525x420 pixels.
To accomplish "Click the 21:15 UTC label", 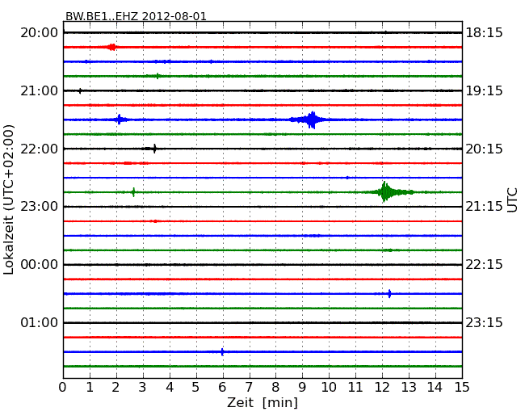I will (x=484, y=206).
